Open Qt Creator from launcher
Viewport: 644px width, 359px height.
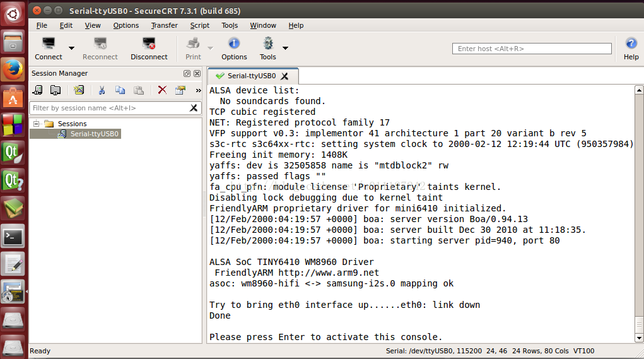coord(13,153)
